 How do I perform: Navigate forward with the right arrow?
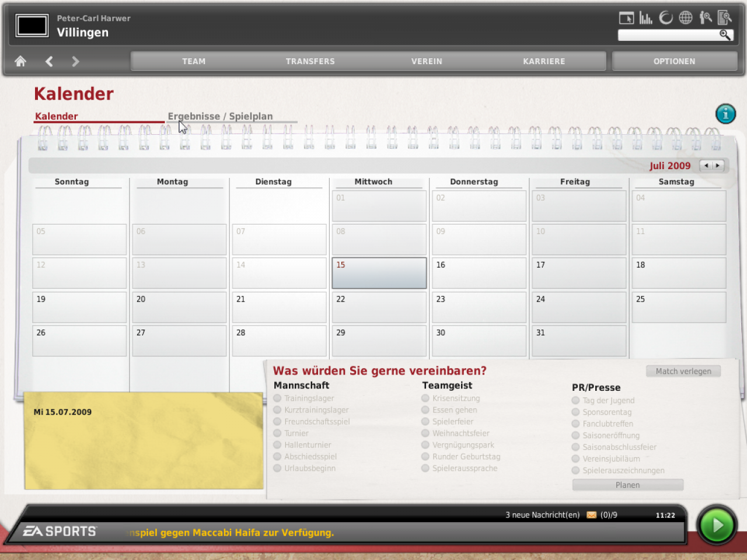tap(75, 61)
